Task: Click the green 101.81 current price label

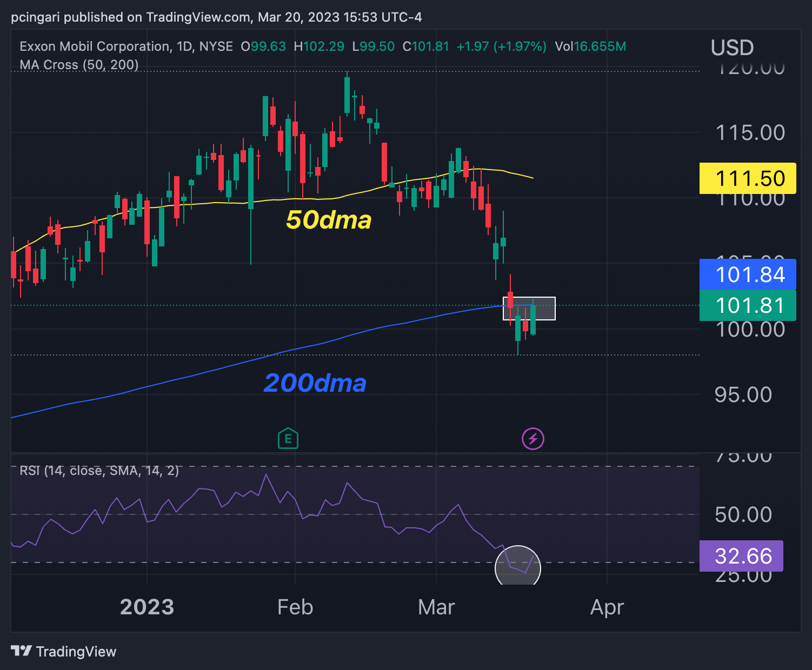Action: pyautogui.click(x=748, y=305)
